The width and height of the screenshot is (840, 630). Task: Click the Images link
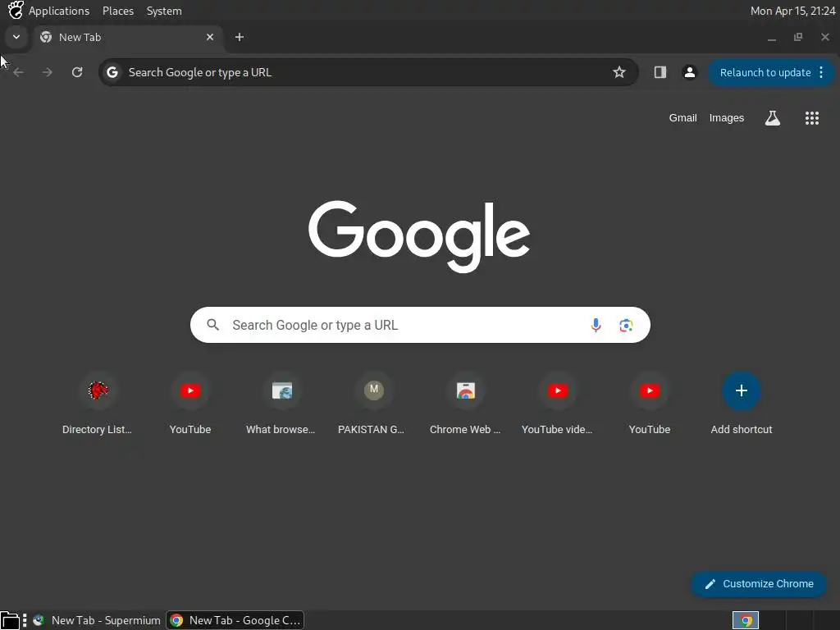coord(727,118)
